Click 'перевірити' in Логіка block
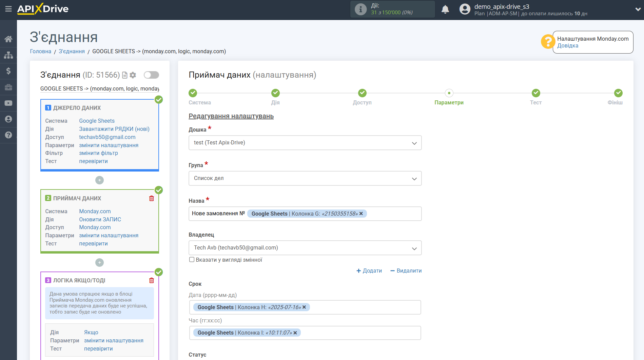Viewport: 644px width, 360px height. pyautogui.click(x=98, y=348)
